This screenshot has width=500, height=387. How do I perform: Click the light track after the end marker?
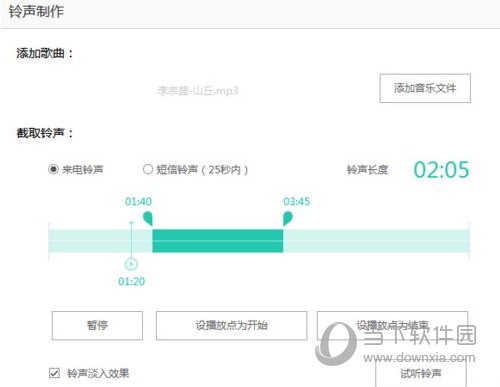tap(376, 241)
